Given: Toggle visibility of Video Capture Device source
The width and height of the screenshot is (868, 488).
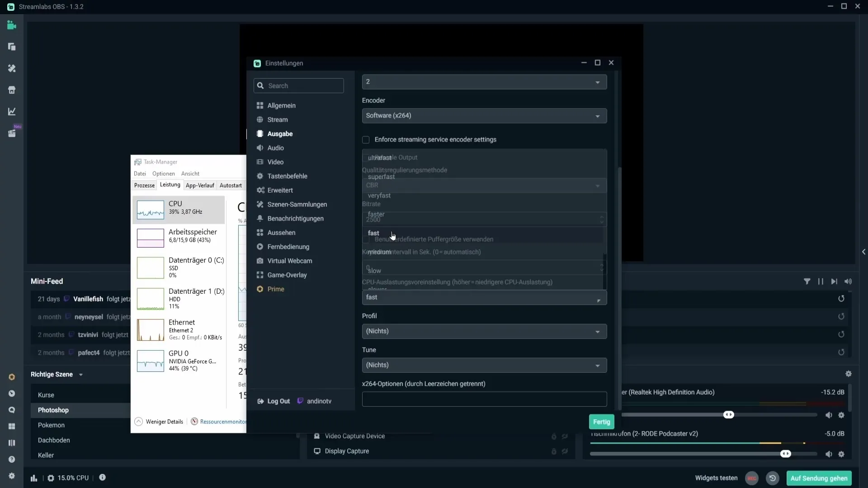Looking at the screenshot, I should (565, 436).
